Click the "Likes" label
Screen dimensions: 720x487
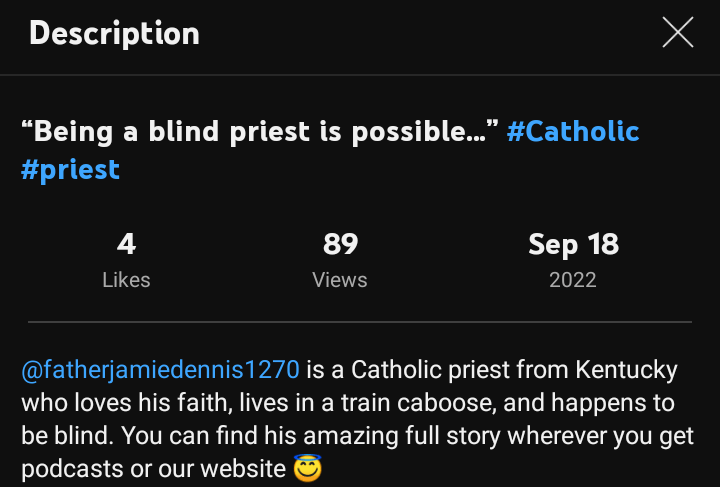[126, 280]
